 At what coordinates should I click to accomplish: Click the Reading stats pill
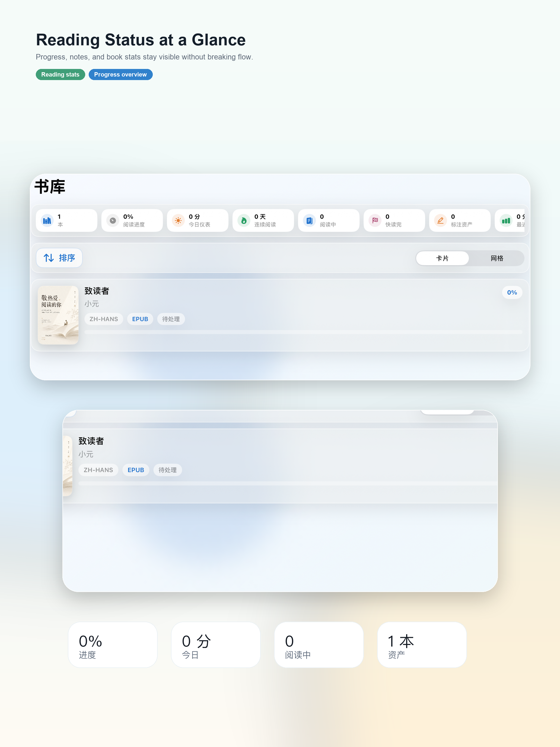61,75
